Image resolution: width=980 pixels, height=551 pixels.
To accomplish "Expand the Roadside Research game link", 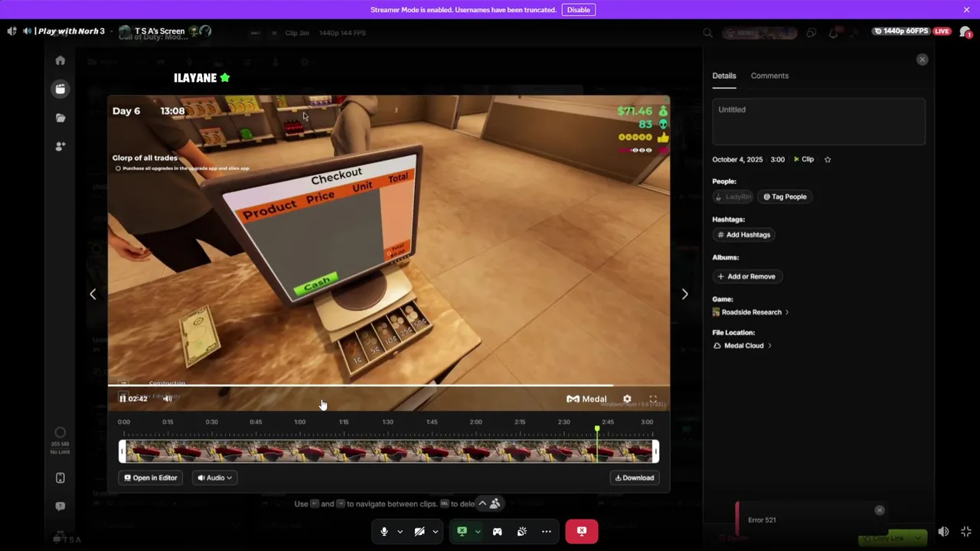I will 750,312.
